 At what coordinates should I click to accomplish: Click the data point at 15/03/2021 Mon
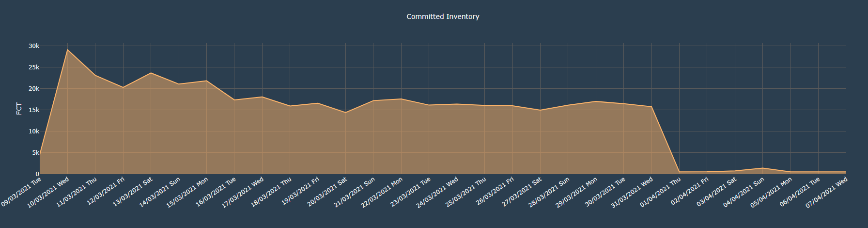(207, 81)
